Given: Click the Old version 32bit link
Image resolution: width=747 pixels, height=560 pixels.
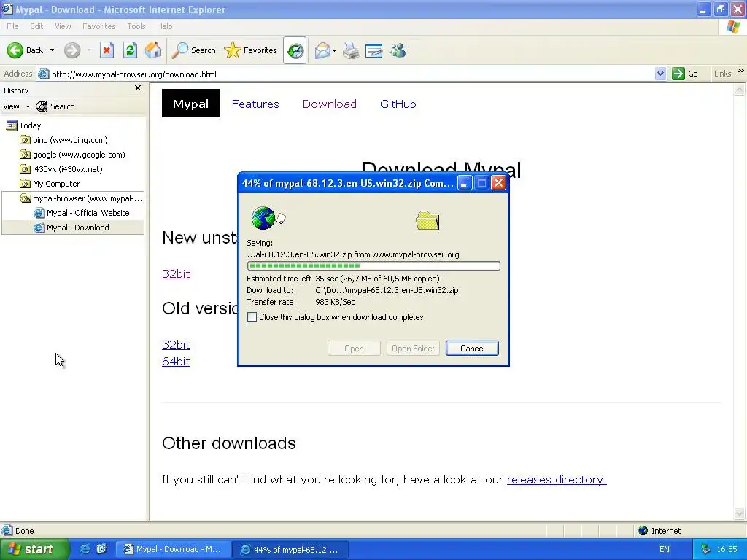Looking at the screenshot, I should pyautogui.click(x=176, y=344).
